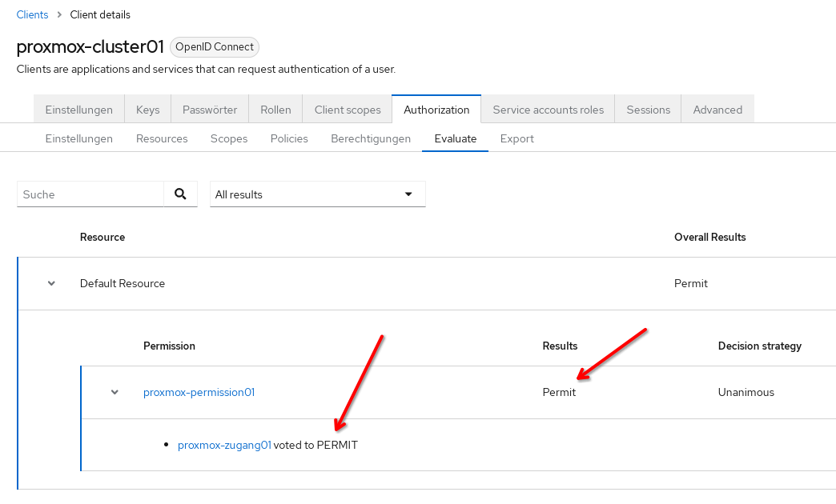Click the magnifying glass search button
The image size is (836, 504).
point(180,194)
